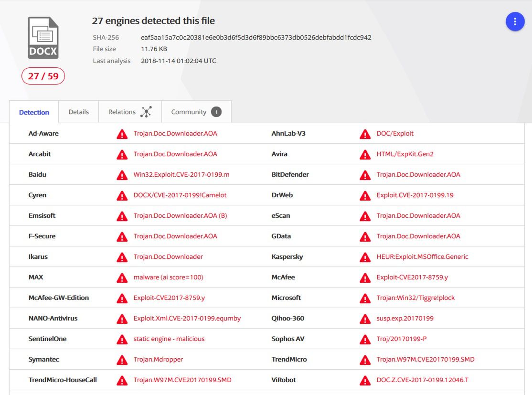532x395 pixels.
Task: Click the warning icon in NANO-Antivirus row
Action: tap(122, 319)
